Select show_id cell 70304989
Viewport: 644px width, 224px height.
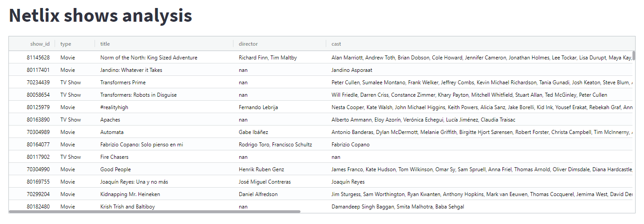(x=32, y=132)
